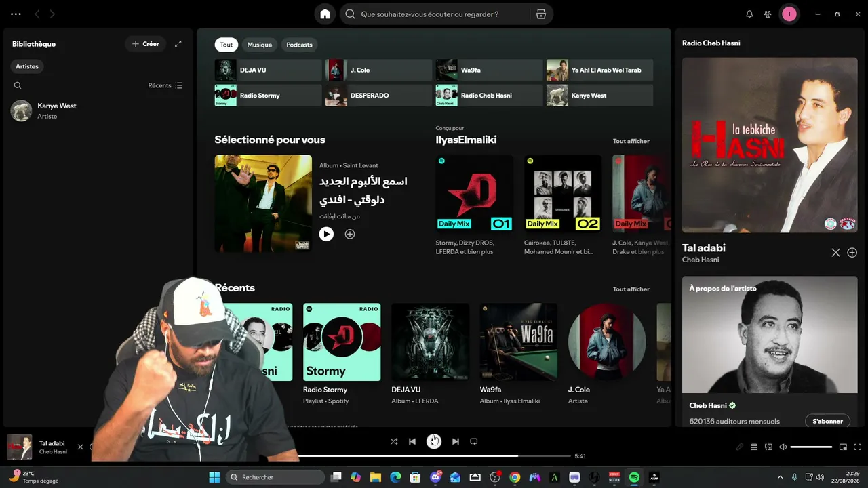Open the three-dots application menu
868x488 pixels.
pos(16,14)
